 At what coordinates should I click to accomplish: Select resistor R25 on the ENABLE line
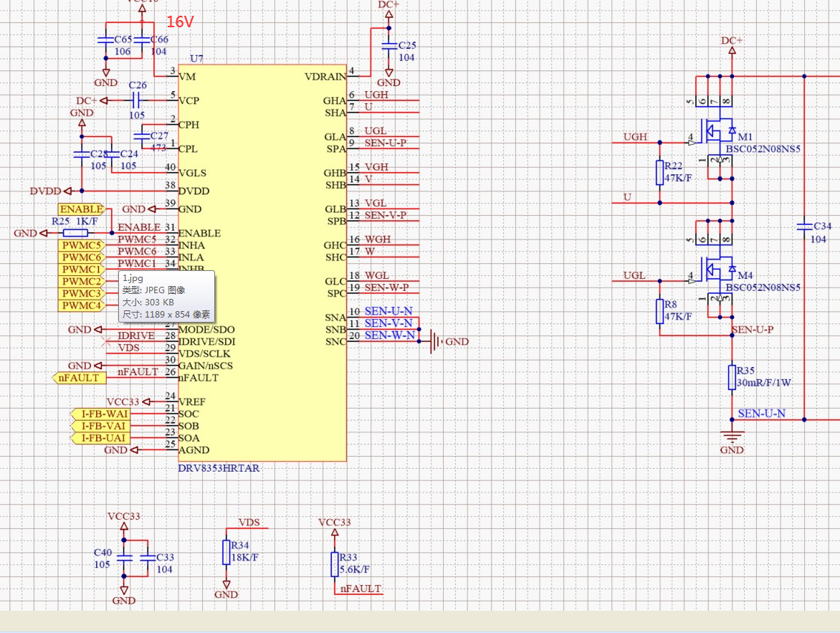click(x=75, y=233)
